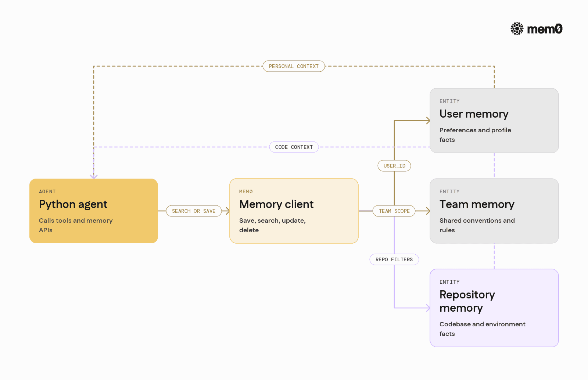Click ENTITY caption above Team memory
Screen dimensions: 588x380
click(449, 191)
